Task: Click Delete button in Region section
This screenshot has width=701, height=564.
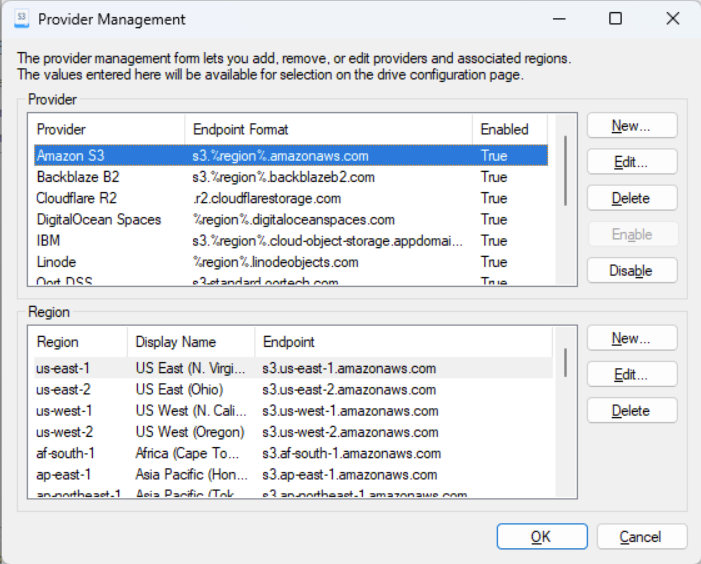Action: (632, 411)
